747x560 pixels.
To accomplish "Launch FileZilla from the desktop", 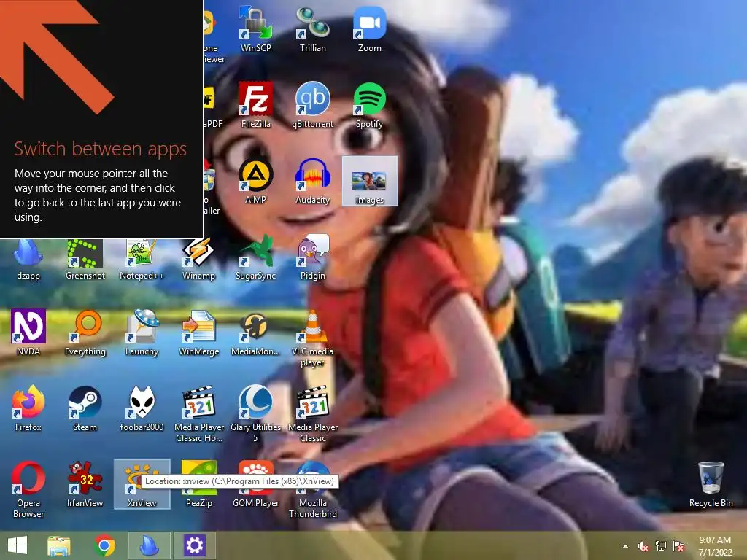I will click(256, 105).
